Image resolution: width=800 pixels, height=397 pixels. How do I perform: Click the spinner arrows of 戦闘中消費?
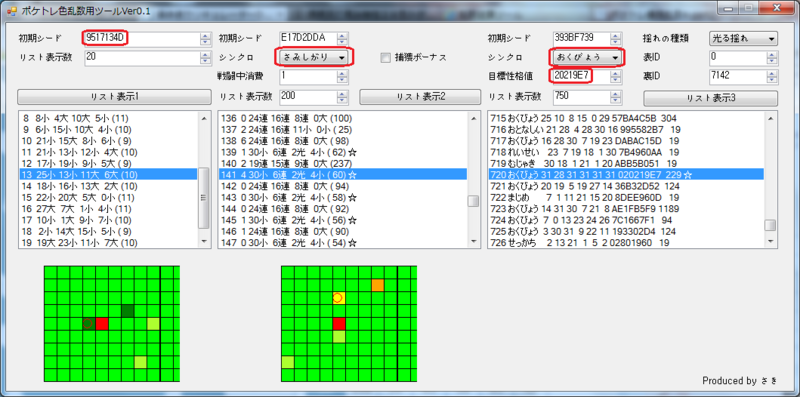343,77
